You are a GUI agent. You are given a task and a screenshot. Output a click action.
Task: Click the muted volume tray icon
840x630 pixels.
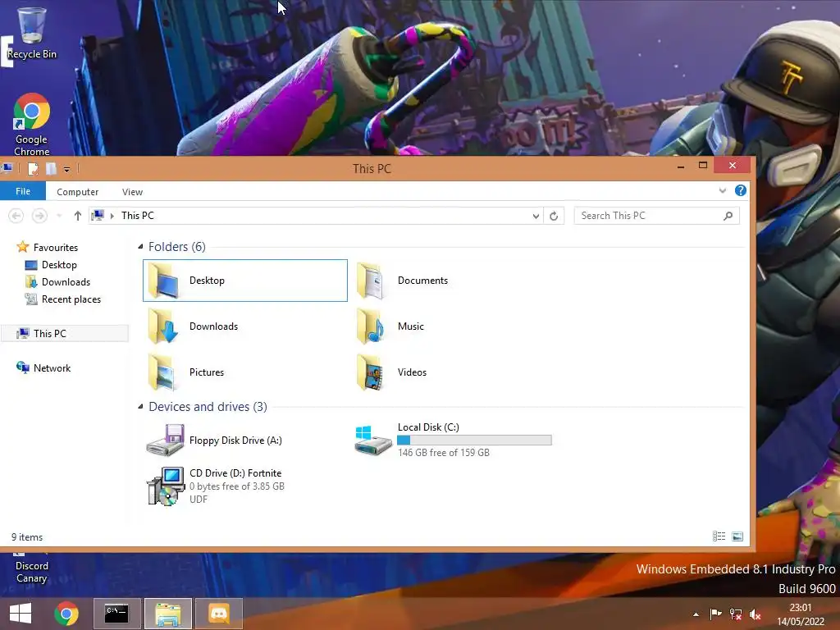[x=756, y=614]
